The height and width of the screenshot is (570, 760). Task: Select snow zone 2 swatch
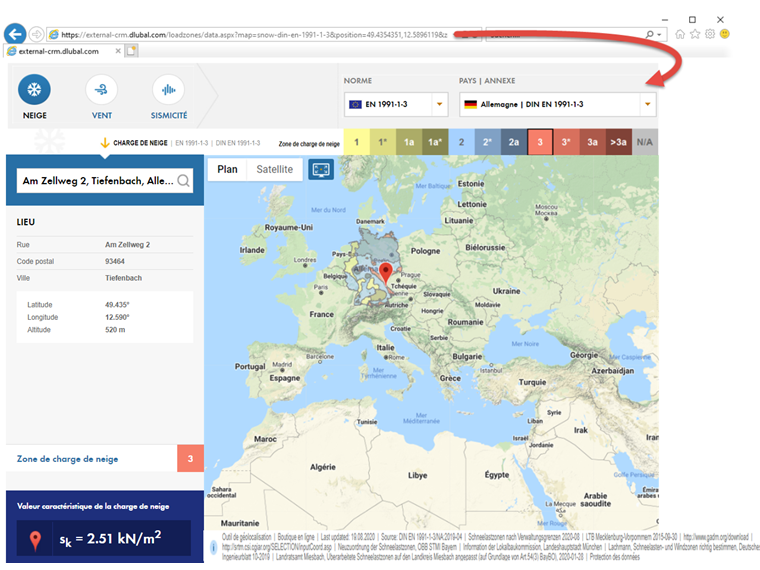pos(461,142)
